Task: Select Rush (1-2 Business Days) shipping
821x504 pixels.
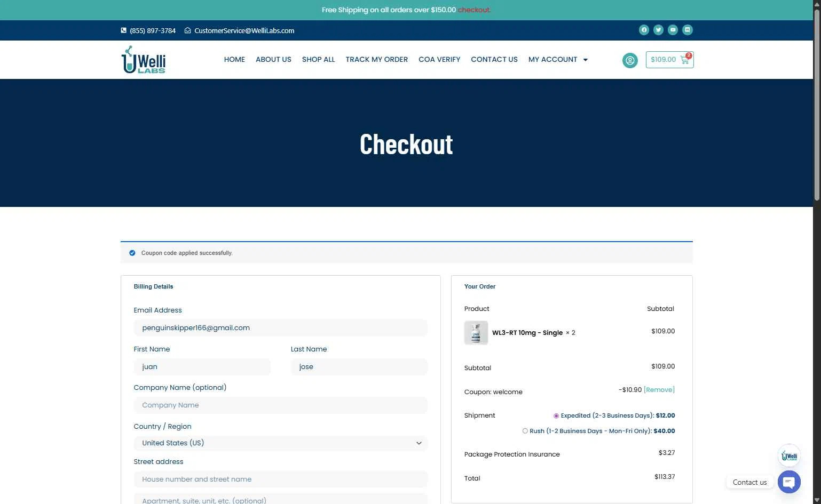Action: coord(525,431)
